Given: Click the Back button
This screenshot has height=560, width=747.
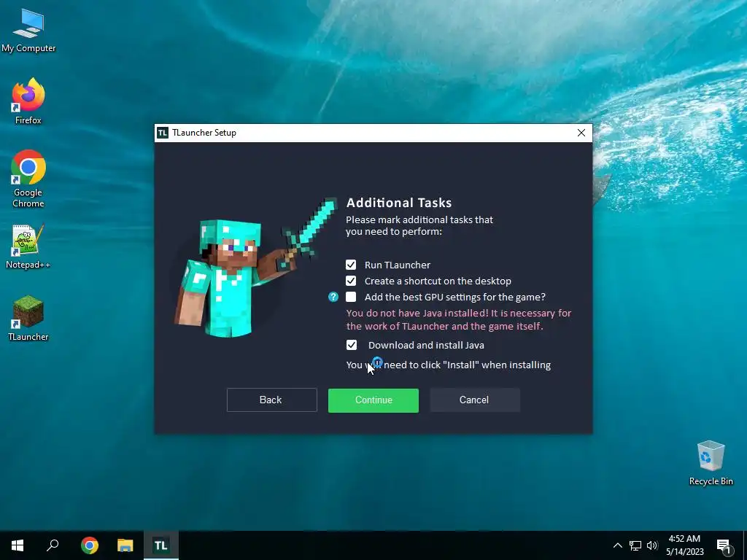Looking at the screenshot, I should click(x=271, y=400).
